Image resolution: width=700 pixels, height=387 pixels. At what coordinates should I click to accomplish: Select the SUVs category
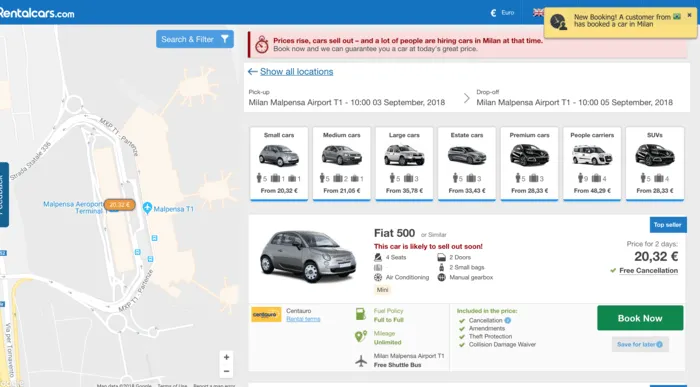pyautogui.click(x=655, y=164)
